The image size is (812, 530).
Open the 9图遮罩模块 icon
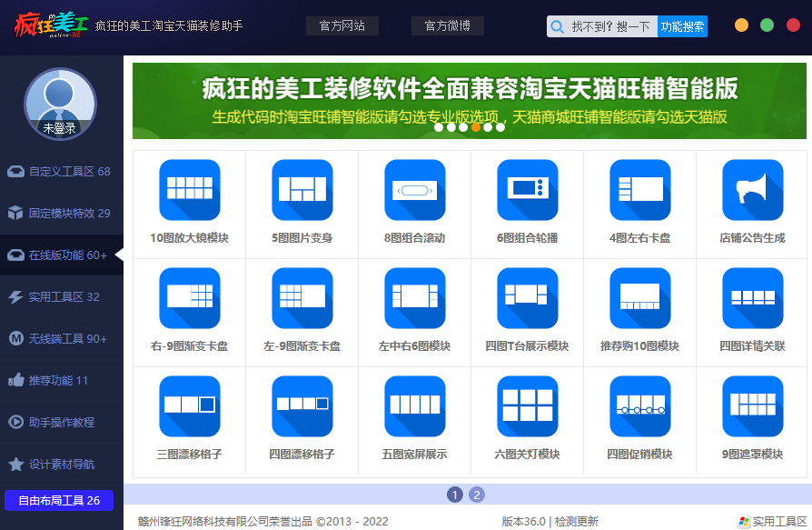[753, 406]
